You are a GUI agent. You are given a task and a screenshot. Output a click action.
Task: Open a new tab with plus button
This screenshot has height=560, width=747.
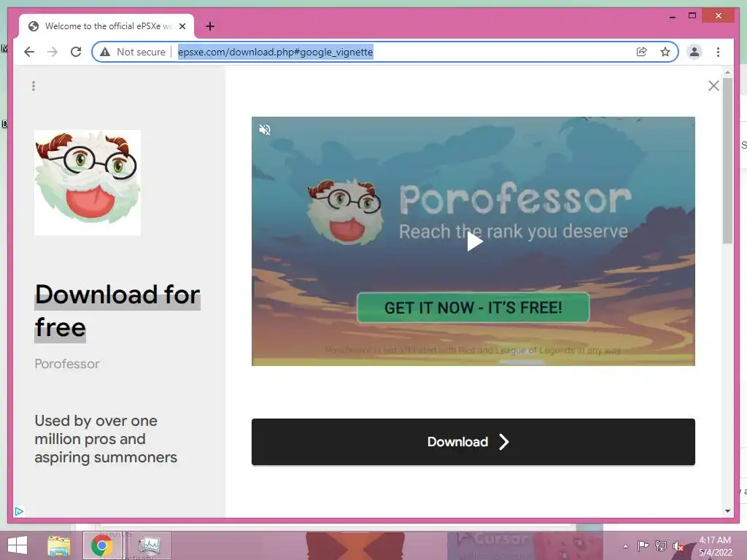click(x=210, y=26)
